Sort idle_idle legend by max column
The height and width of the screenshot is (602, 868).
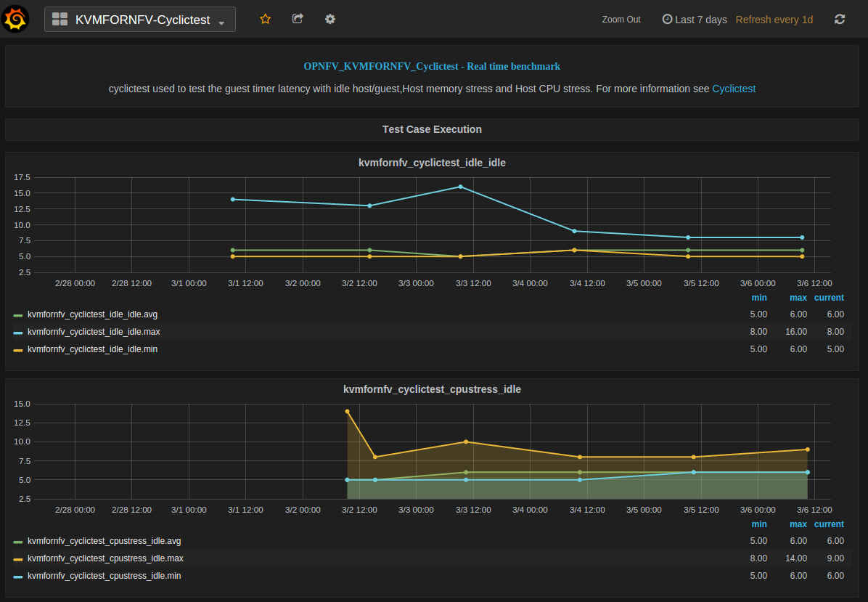click(x=798, y=298)
